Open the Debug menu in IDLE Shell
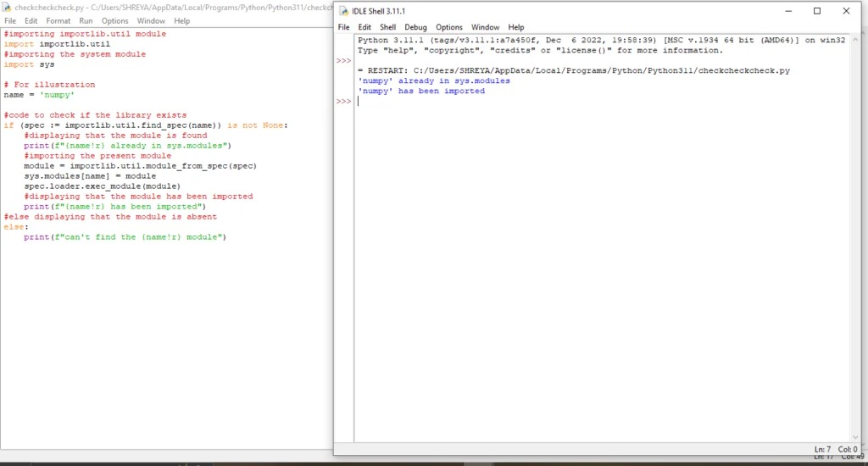 point(415,27)
